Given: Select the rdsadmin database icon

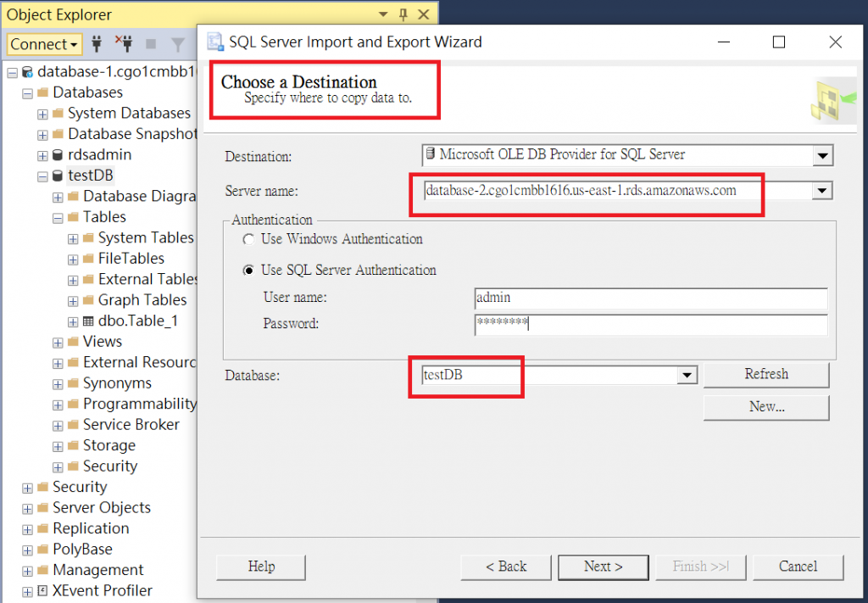Looking at the screenshot, I should 58,155.
